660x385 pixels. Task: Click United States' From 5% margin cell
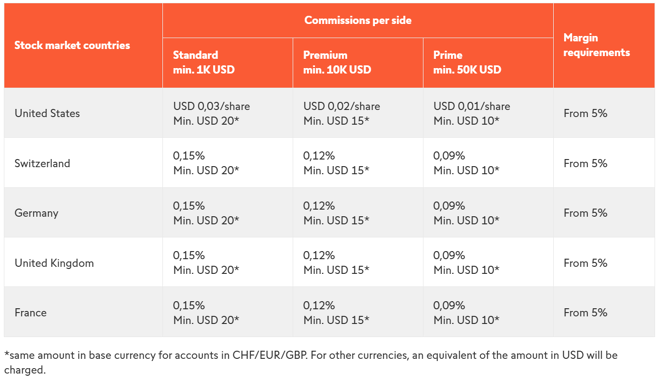(585, 113)
